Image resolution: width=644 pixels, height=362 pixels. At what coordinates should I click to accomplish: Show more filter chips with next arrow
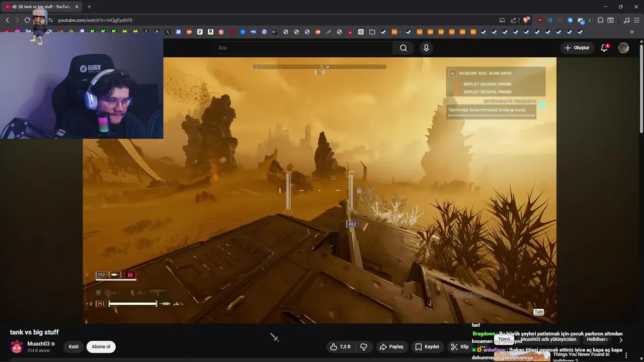coord(620,340)
